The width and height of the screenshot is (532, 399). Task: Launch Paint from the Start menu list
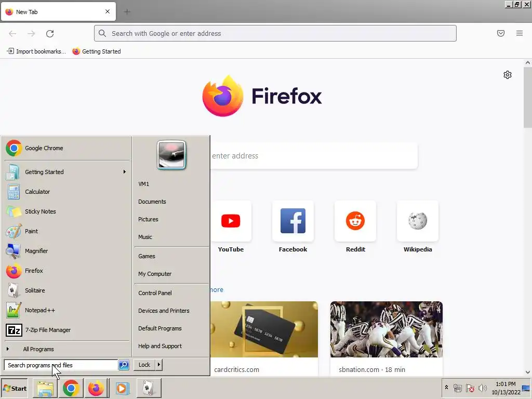[67, 231]
